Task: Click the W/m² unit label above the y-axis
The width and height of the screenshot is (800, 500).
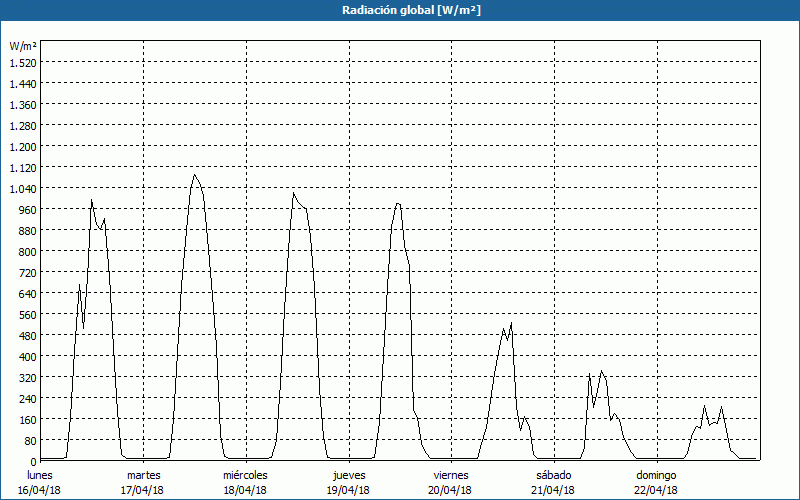Action: tap(23, 46)
